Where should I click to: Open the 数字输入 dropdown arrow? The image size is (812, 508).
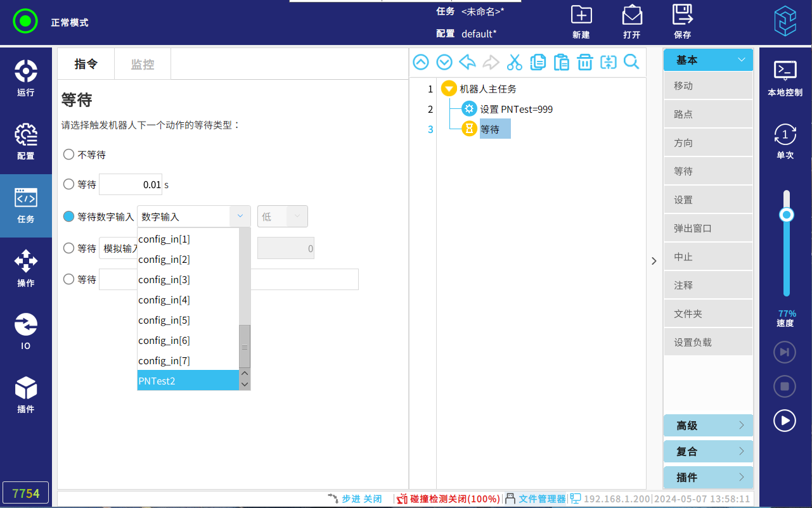(x=240, y=217)
